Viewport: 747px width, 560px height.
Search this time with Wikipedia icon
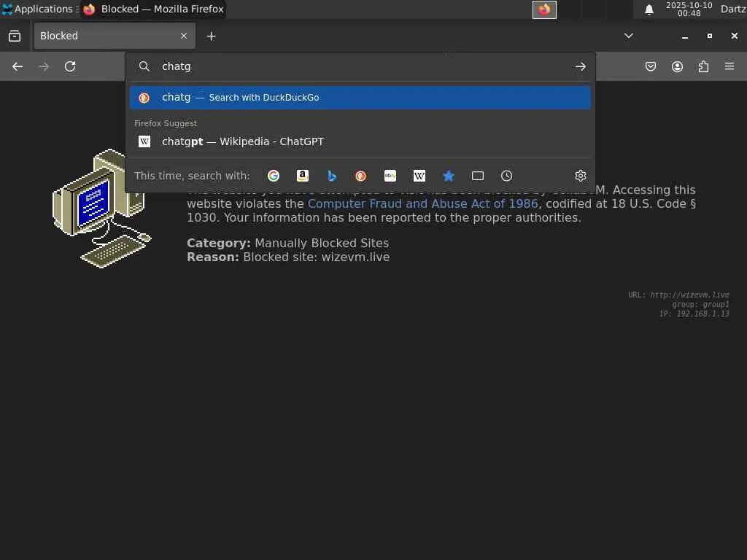[419, 176]
